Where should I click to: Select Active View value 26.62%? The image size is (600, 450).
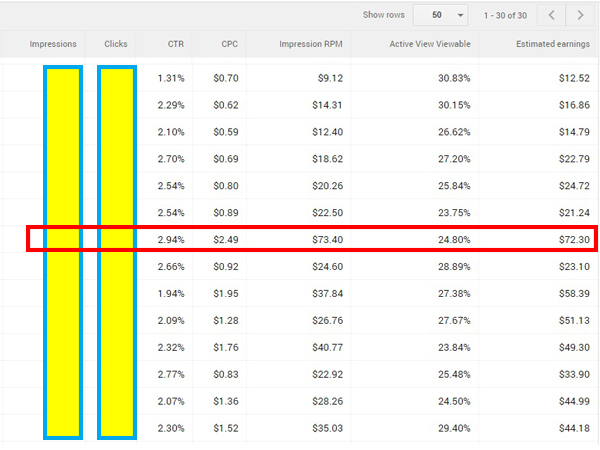[x=454, y=132]
